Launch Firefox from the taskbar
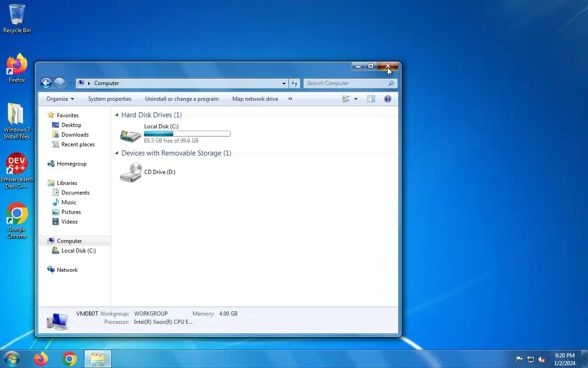 pos(41,359)
